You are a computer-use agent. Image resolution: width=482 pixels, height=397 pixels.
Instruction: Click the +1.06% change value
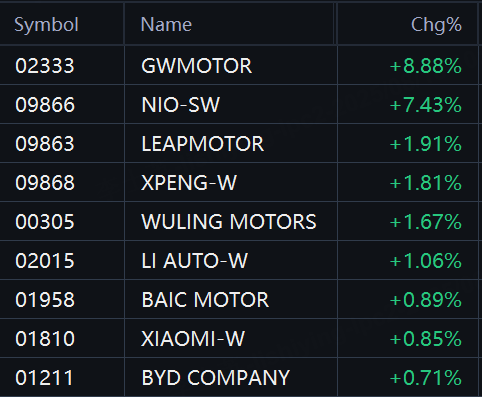click(x=426, y=261)
